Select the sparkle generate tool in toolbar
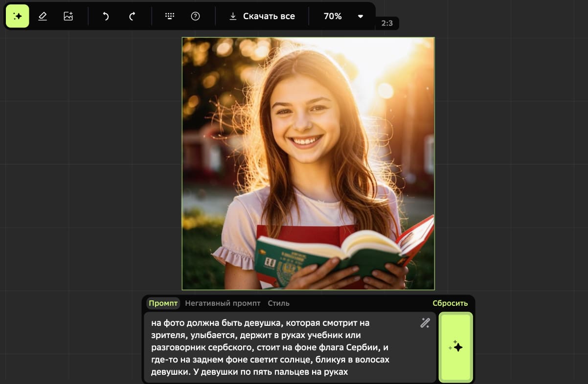Image resolution: width=588 pixels, height=384 pixels. pos(18,16)
